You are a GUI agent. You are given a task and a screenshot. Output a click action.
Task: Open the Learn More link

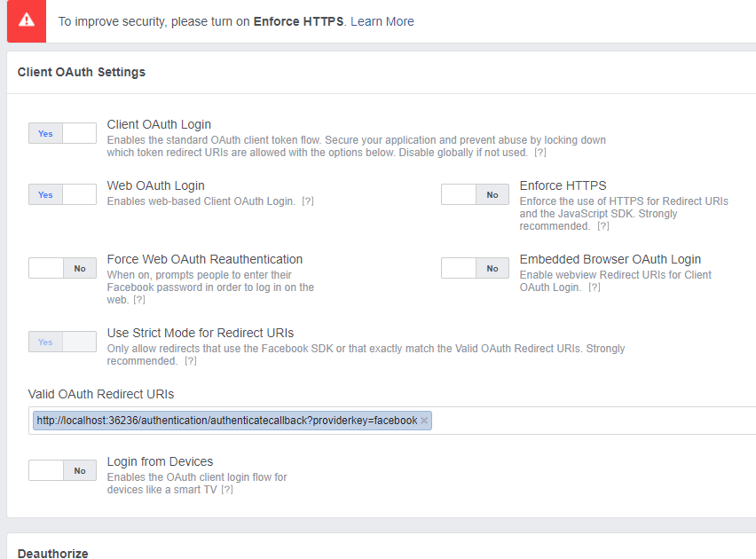tap(382, 21)
